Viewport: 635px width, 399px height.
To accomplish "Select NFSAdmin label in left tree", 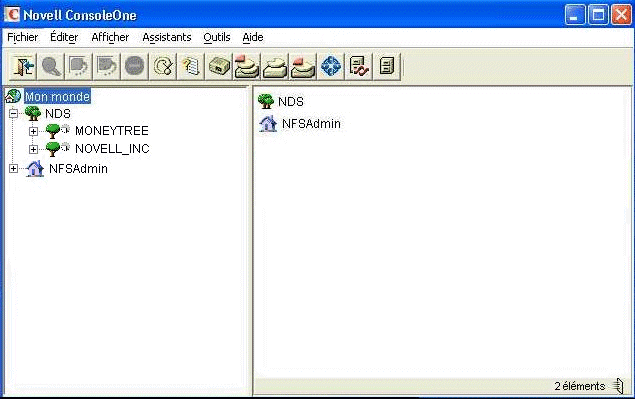I will (78, 169).
